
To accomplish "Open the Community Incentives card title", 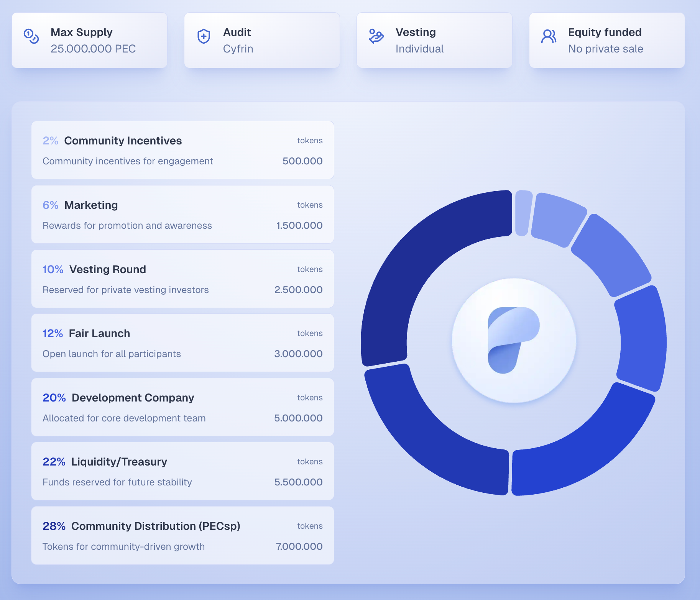I will coord(123,141).
